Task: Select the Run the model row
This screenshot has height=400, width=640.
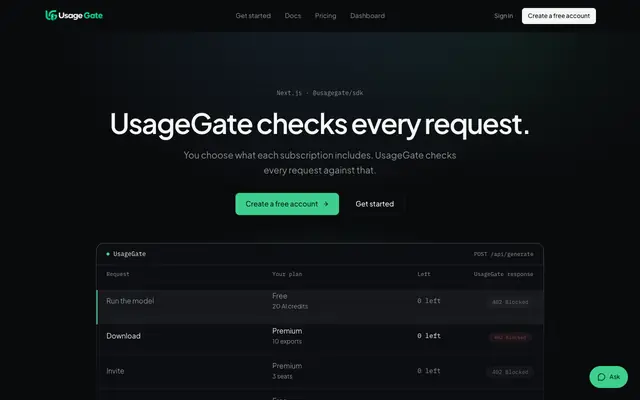Action: click(x=320, y=307)
